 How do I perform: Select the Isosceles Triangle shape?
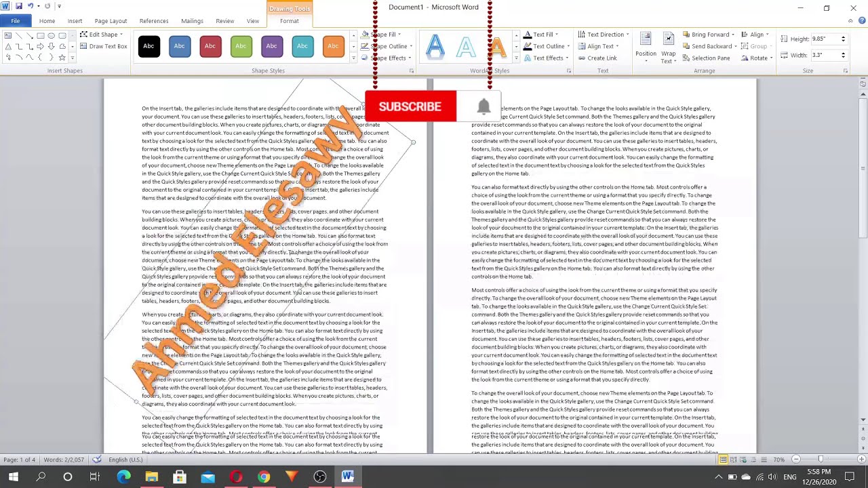pos(8,46)
